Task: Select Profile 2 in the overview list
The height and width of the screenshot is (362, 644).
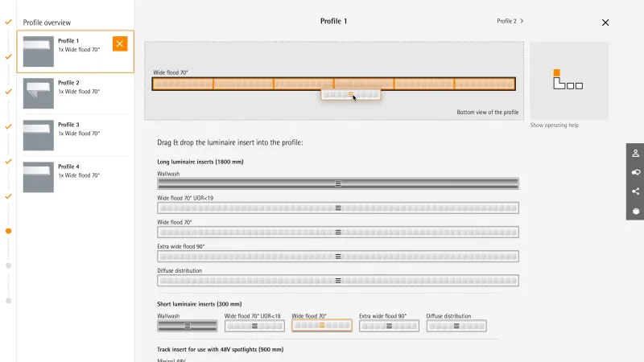Action: click(x=74, y=93)
